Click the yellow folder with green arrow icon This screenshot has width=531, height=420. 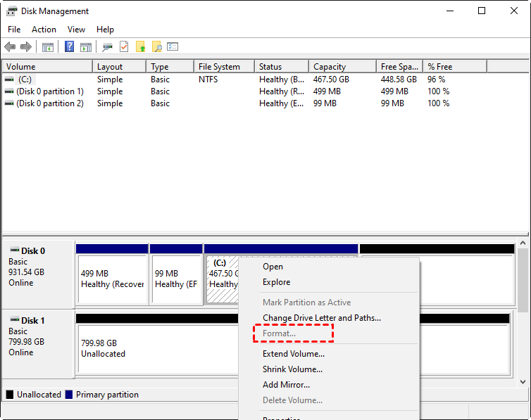[x=141, y=46]
